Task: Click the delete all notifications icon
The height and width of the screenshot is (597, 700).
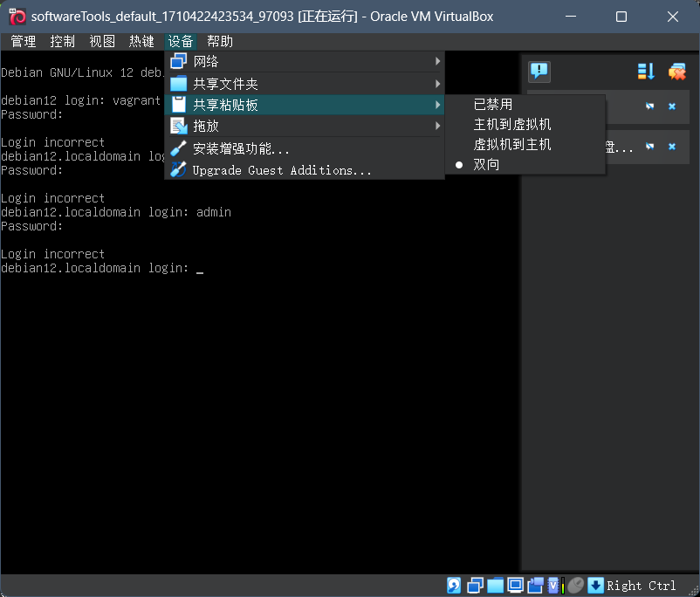Action: (x=676, y=72)
